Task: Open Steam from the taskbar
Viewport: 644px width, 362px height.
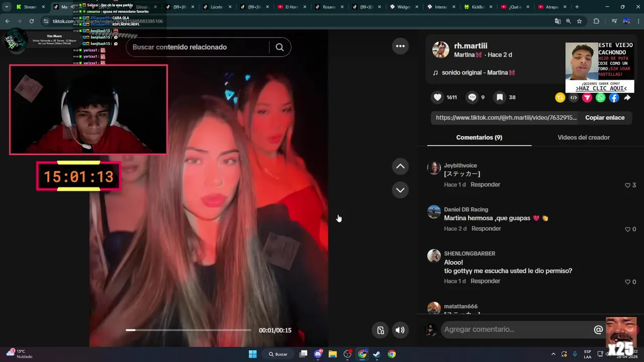Action: [377, 354]
